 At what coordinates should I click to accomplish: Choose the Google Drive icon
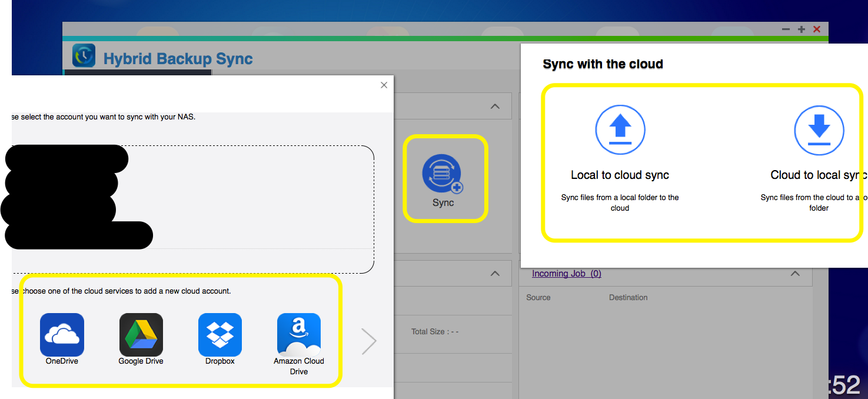(x=141, y=334)
